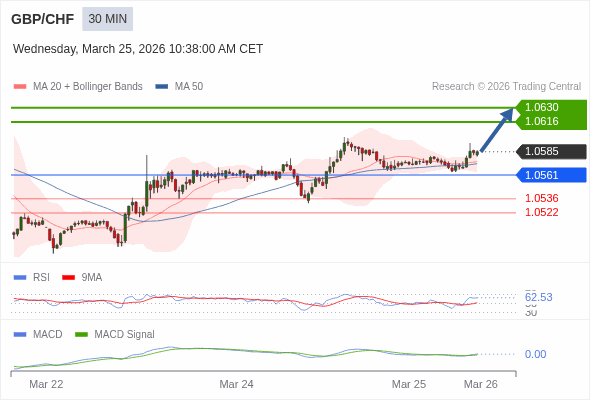Click the 9MA legend label
The width and height of the screenshot is (590, 400).
pyautogui.click(x=92, y=278)
